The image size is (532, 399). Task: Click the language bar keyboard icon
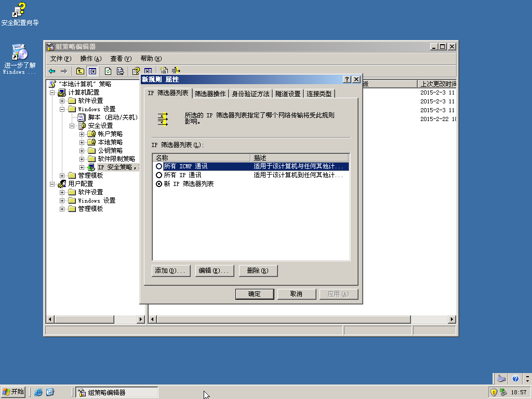point(501,378)
